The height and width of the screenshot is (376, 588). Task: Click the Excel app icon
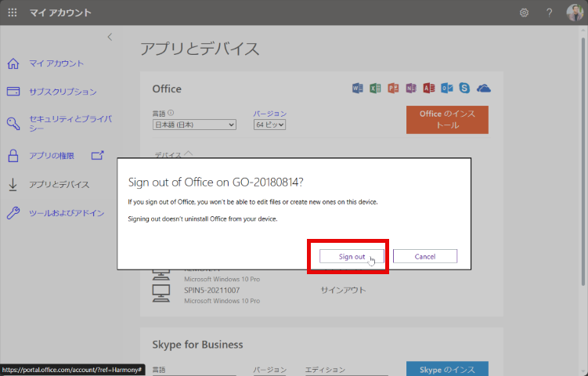375,89
